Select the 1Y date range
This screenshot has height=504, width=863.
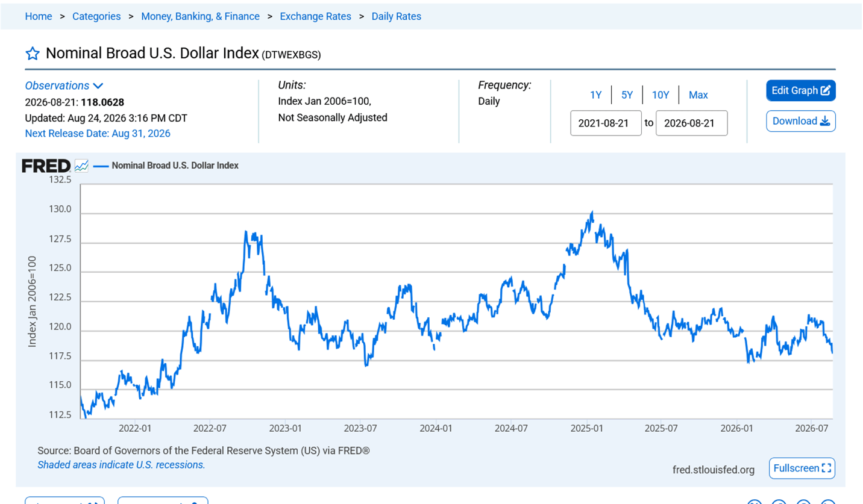[x=596, y=95]
